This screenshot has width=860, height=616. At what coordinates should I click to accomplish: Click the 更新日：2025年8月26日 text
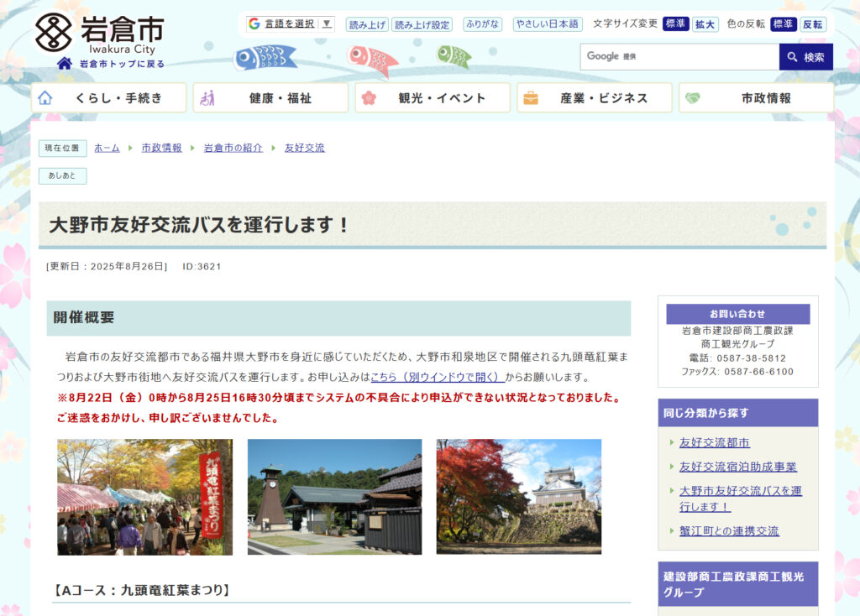coord(107,266)
